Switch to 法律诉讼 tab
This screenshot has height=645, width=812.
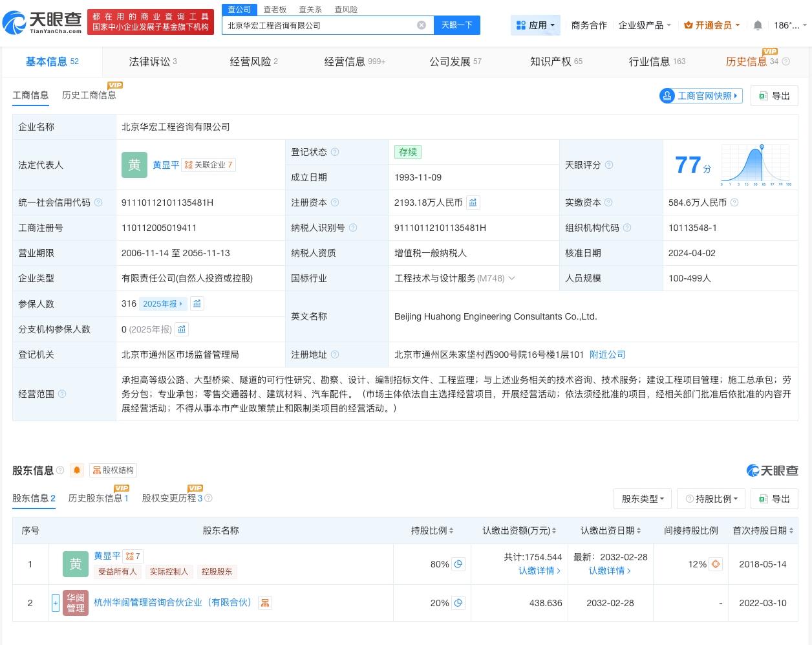click(153, 61)
